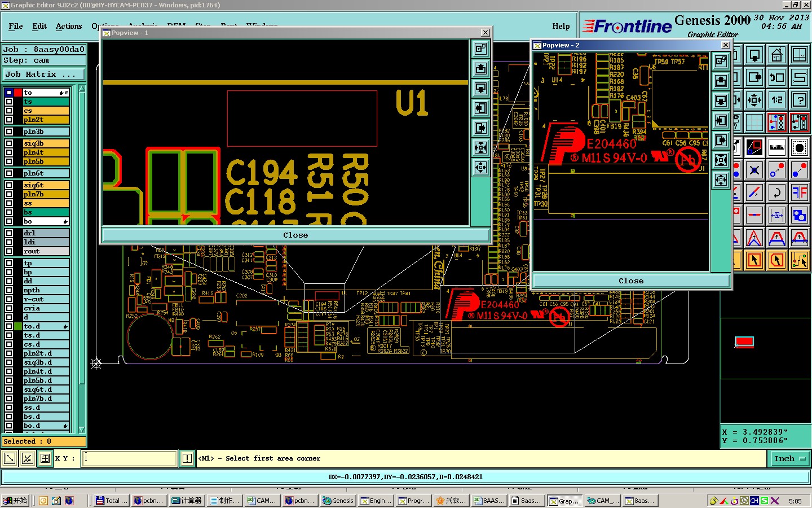Image resolution: width=812 pixels, height=508 pixels.
Task: Select the polygon selection arrow icon
Action: click(776, 260)
